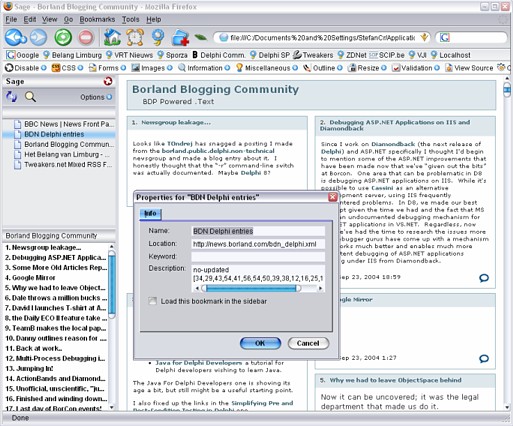The height and width of the screenshot is (426, 513).
Task: Open the Information dropdown menu
Action: [204, 68]
